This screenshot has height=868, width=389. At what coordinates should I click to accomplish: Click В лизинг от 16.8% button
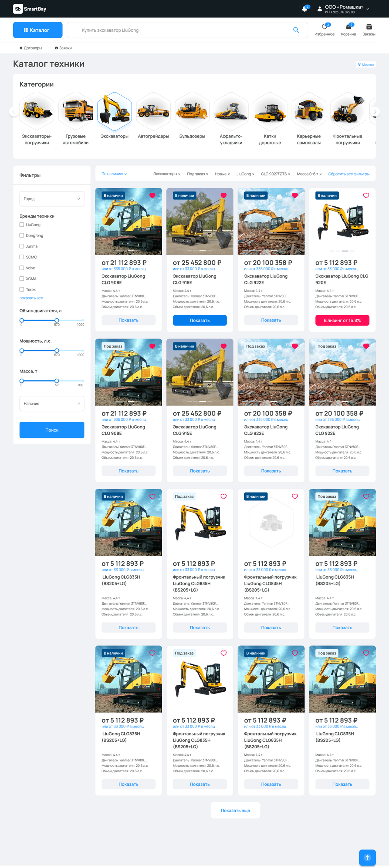point(342,320)
